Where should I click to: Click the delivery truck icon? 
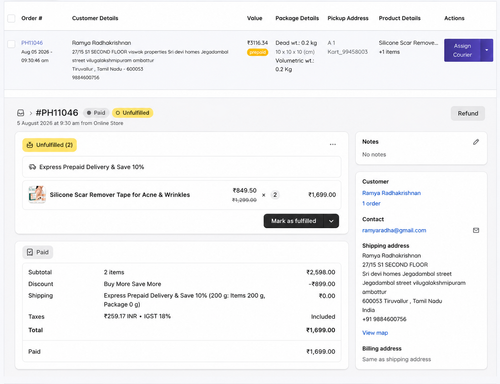pos(32,167)
